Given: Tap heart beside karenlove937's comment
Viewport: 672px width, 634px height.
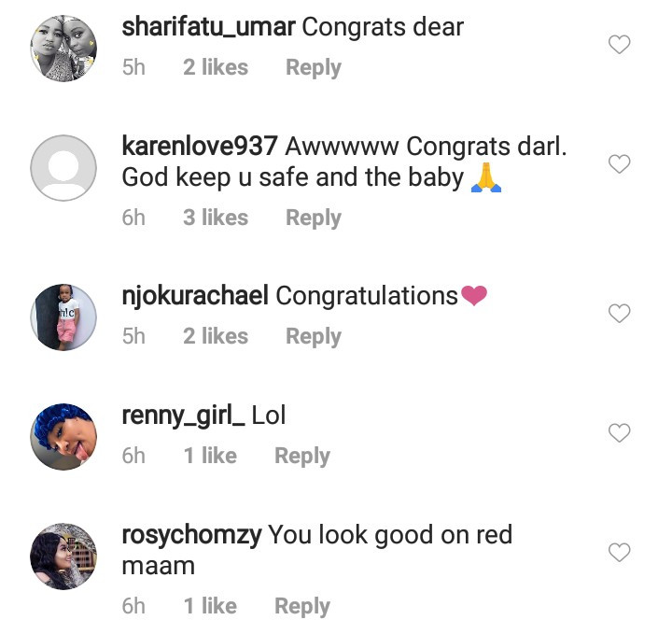Looking at the screenshot, I should [x=619, y=164].
